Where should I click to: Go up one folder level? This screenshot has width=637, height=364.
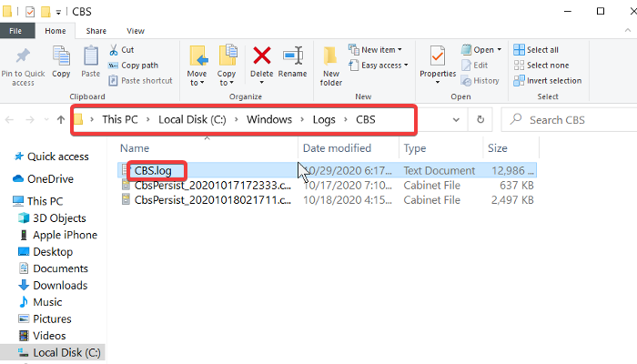click(x=61, y=119)
